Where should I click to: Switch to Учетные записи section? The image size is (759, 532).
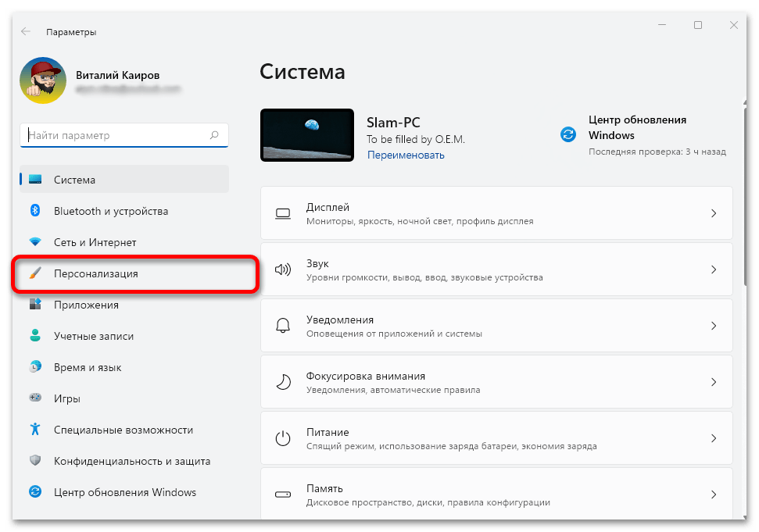124,336
